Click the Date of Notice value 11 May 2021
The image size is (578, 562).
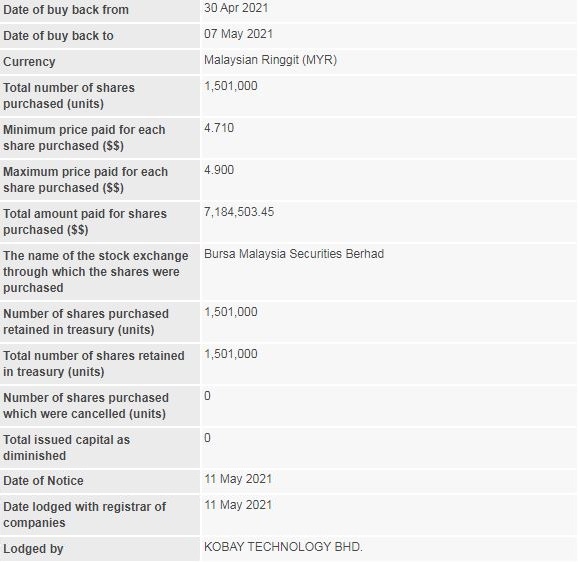pyautogui.click(x=238, y=479)
